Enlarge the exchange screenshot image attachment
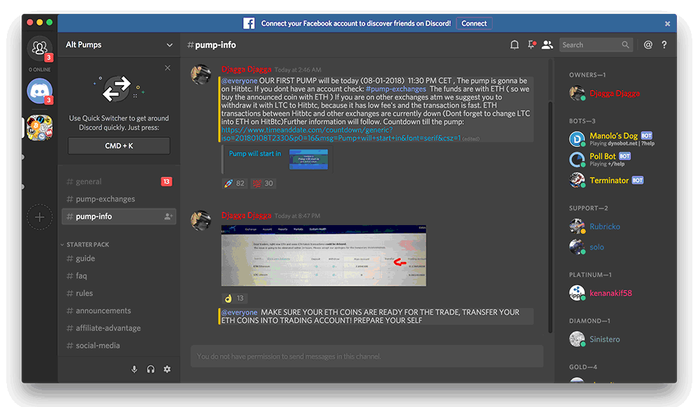This screenshot has height=407, width=700. [x=324, y=255]
